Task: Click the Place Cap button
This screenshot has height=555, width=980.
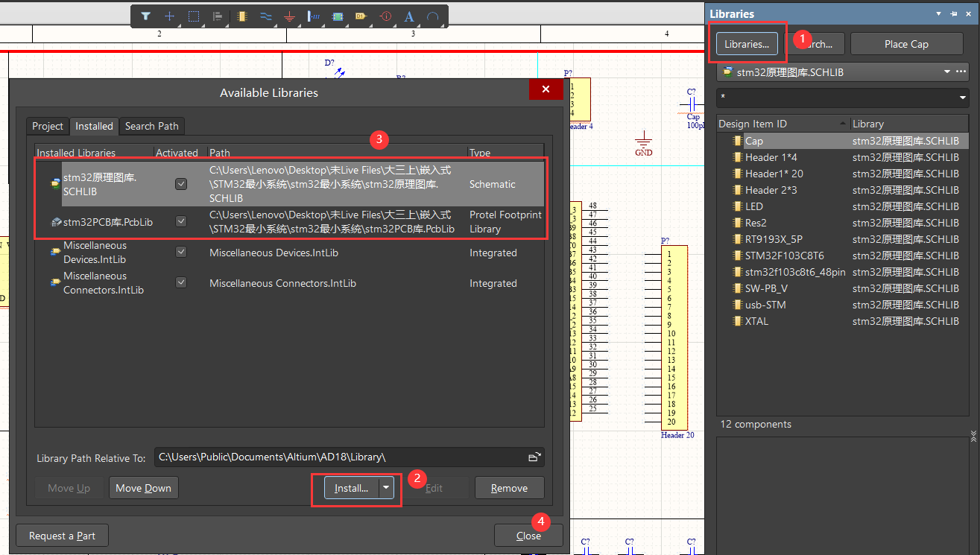Action: click(x=906, y=44)
